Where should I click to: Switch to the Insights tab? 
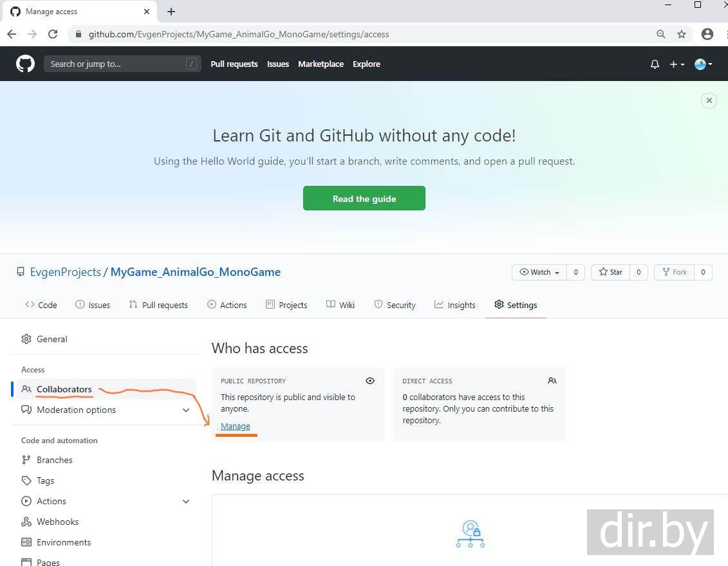click(x=455, y=305)
